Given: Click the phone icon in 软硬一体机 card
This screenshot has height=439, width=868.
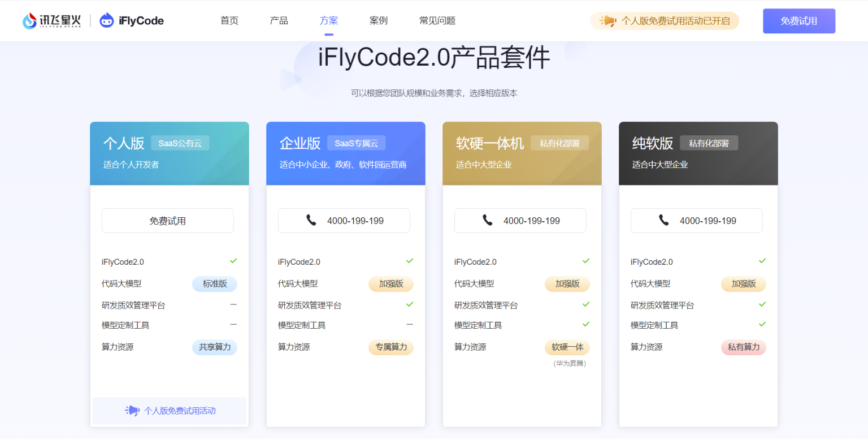Looking at the screenshot, I should point(488,221).
